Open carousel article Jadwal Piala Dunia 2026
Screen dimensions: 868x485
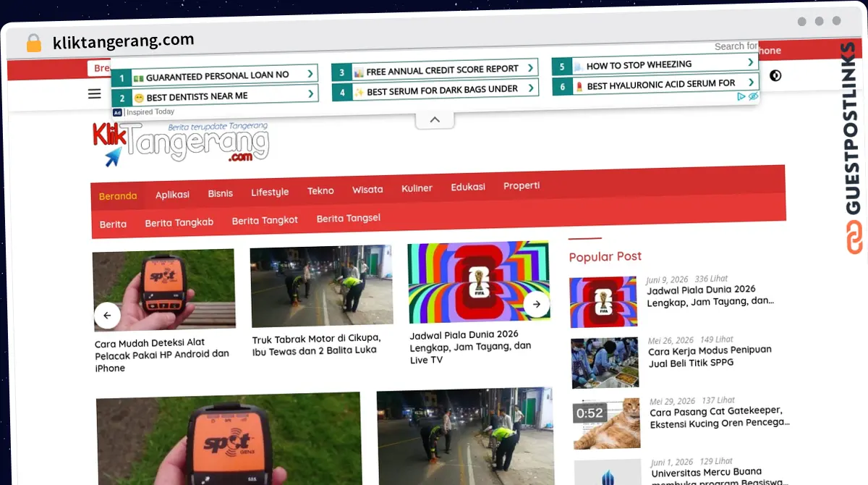click(x=471, y=347)
